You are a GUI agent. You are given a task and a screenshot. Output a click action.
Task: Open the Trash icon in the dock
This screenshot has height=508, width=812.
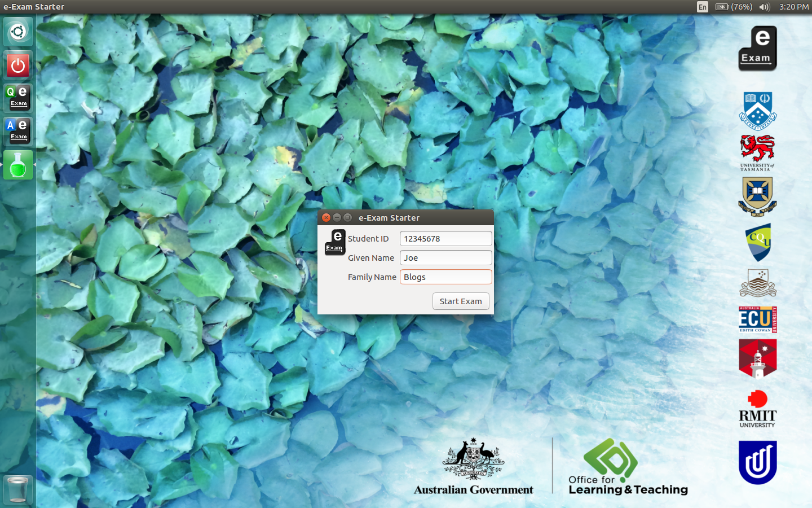[x=18, y=489]
